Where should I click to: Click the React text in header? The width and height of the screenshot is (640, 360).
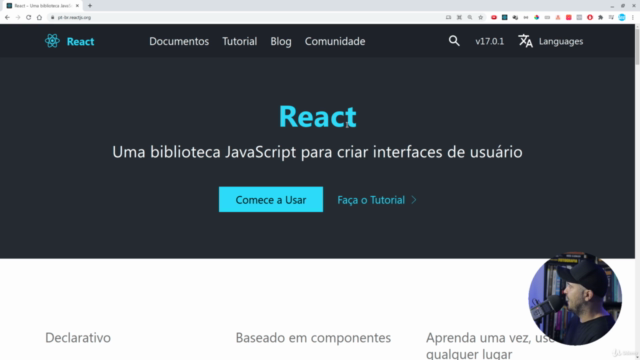click(80, 41)
